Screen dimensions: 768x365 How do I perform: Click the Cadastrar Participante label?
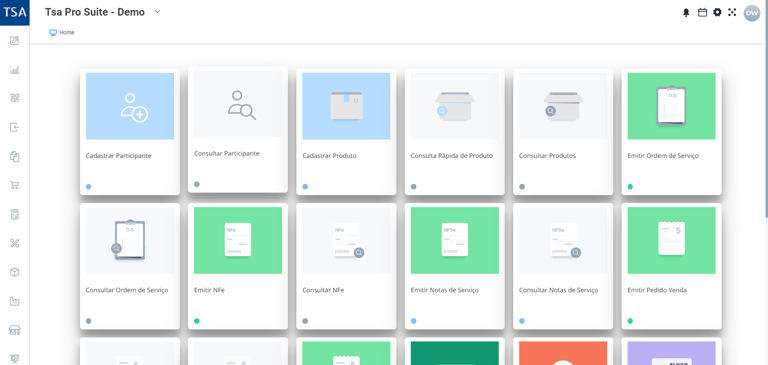click(x=119, y=156)
